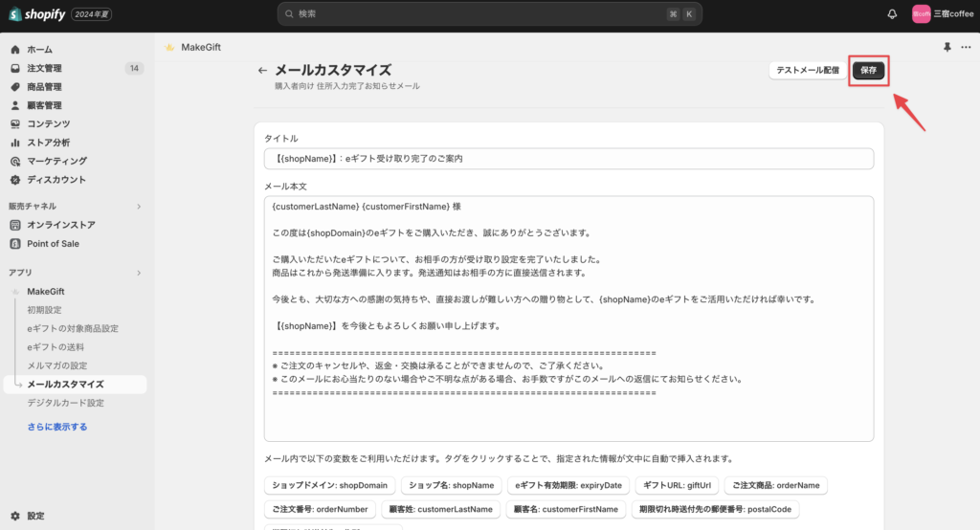Click the 検索 search field
This screenshot has width=980, height=530.
[x=489, y=13]
